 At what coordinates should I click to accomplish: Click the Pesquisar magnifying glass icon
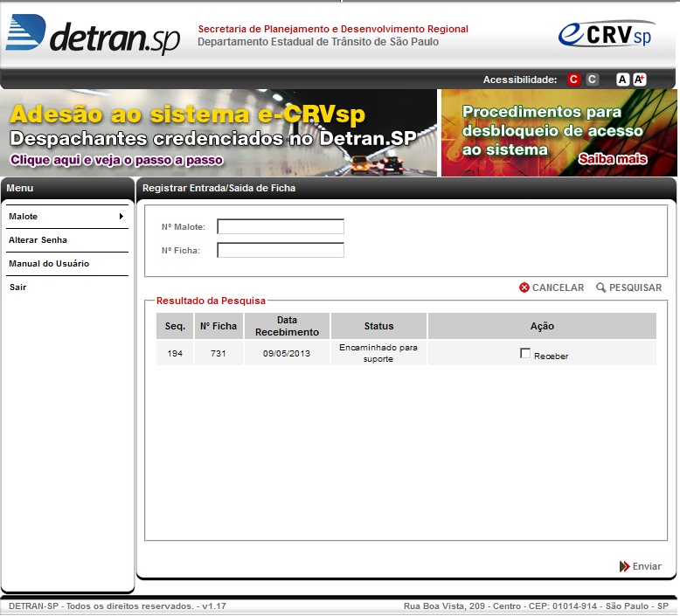point(600,287)
